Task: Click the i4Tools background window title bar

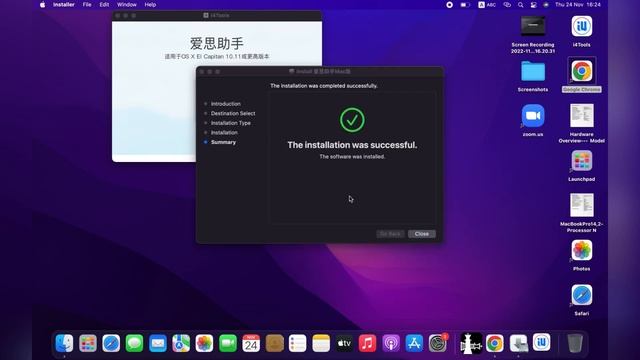Action: pos(217,16)
